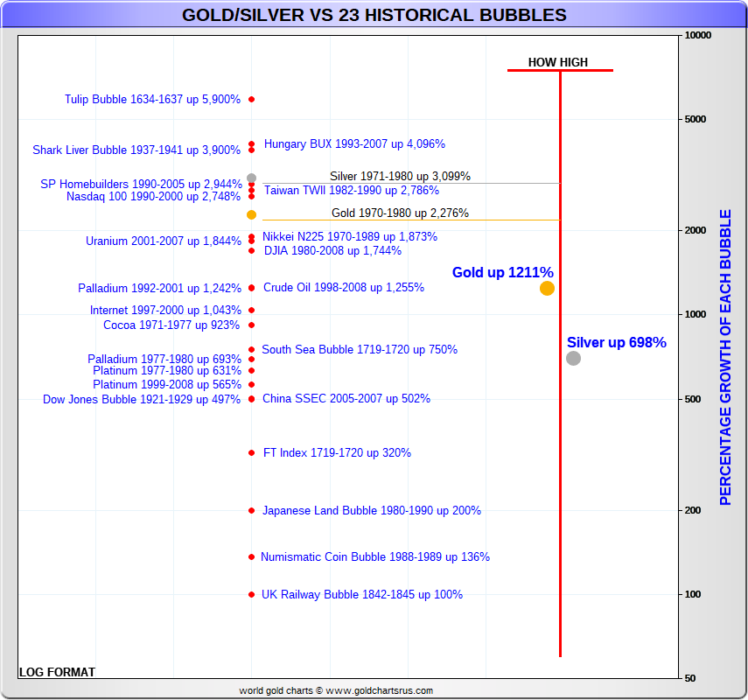Select 'Palladium 1992-2001 up 1,242%' label
This screenshot has width=748, height=700.
pos(160,288)
